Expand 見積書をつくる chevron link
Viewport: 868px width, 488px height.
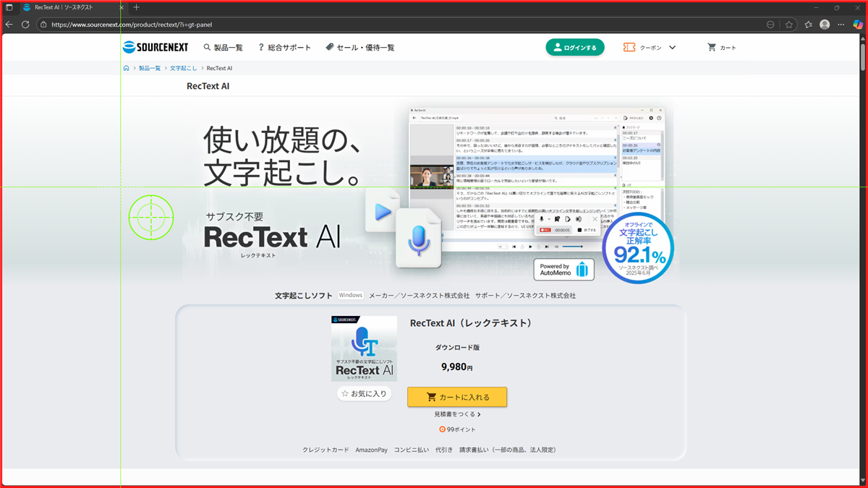point(457,414)
